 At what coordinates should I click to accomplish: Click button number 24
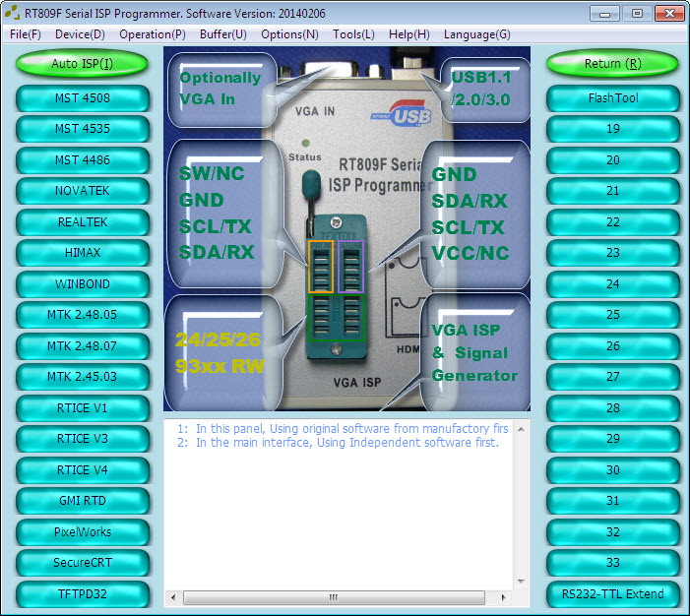613,284
